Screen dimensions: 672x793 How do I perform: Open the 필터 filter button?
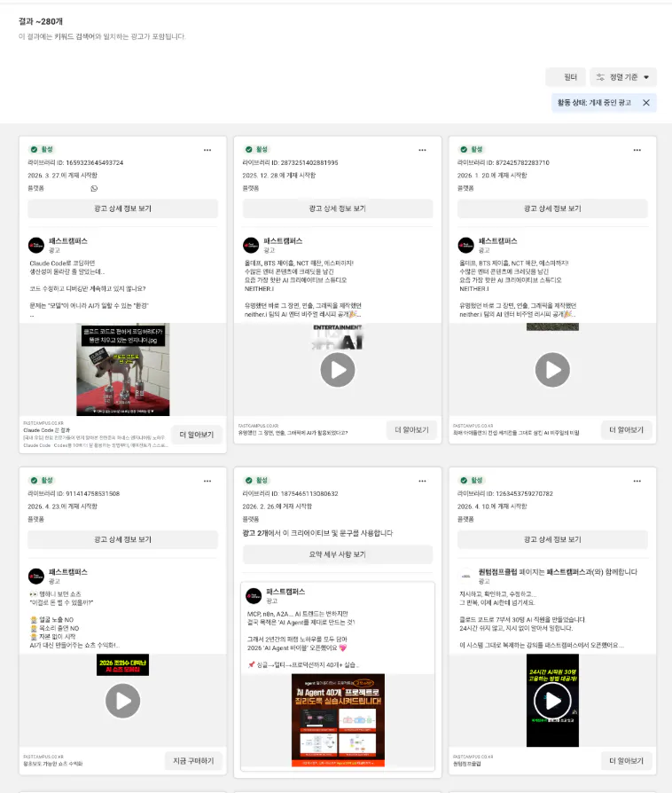pos(566,77)
